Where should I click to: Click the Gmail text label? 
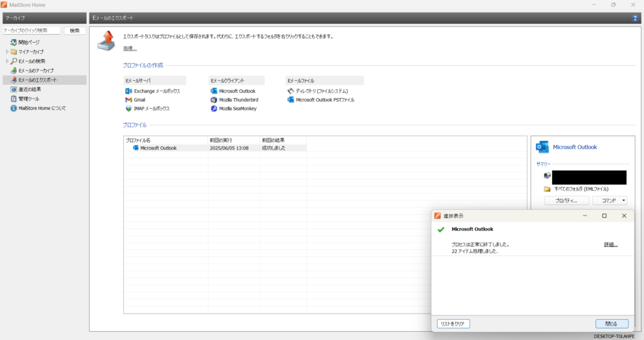pyautogui.click(x=140, y=100)
